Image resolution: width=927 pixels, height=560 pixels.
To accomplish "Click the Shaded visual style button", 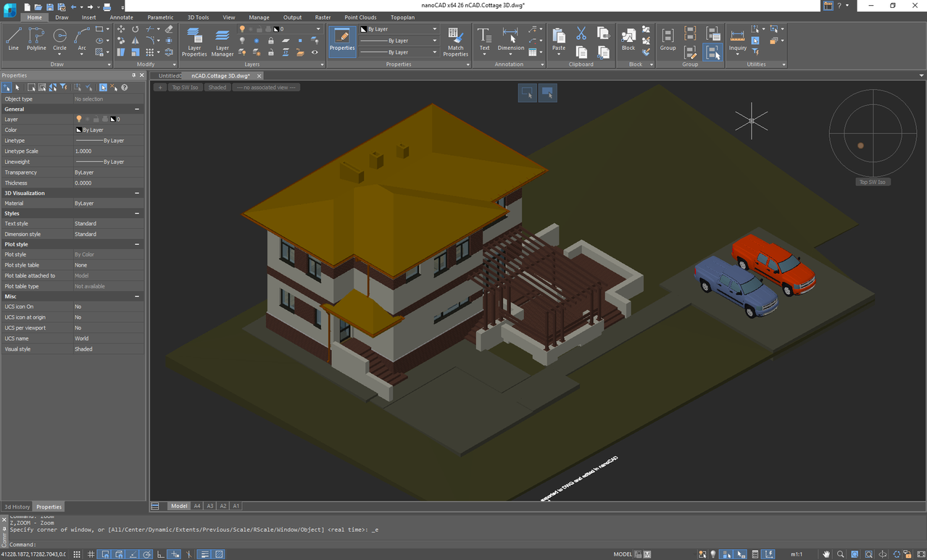I will coord(217,88).
